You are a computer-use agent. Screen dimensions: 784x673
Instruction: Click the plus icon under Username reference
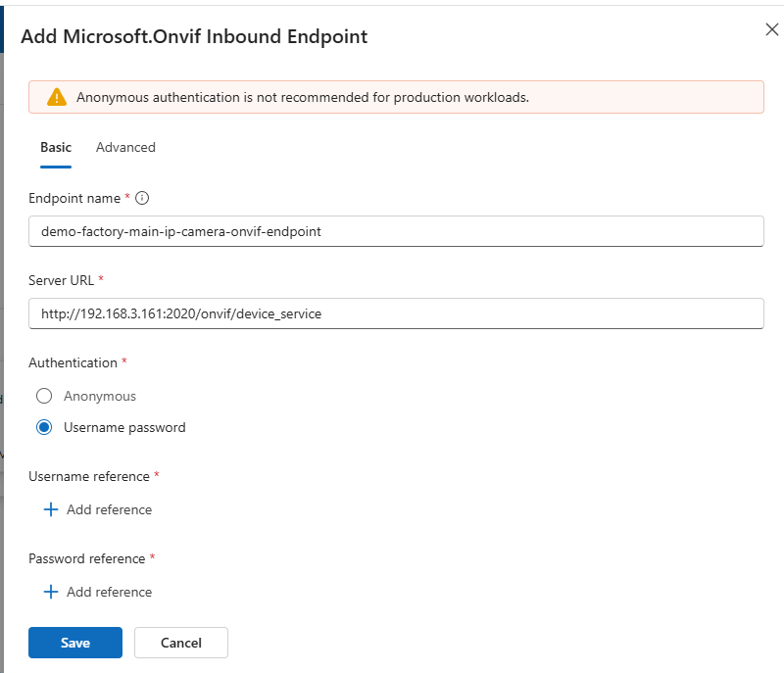point(51,509)
